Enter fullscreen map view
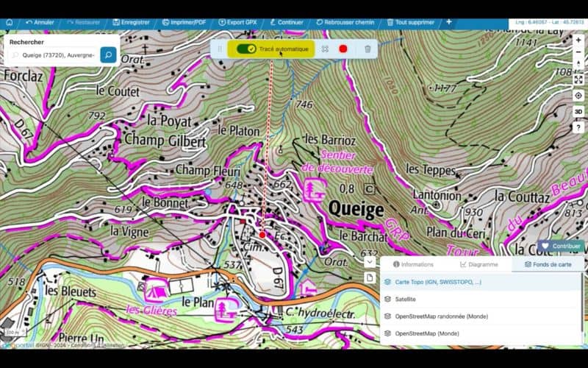This screenshot has height=368, width=588. coord(578,79)
